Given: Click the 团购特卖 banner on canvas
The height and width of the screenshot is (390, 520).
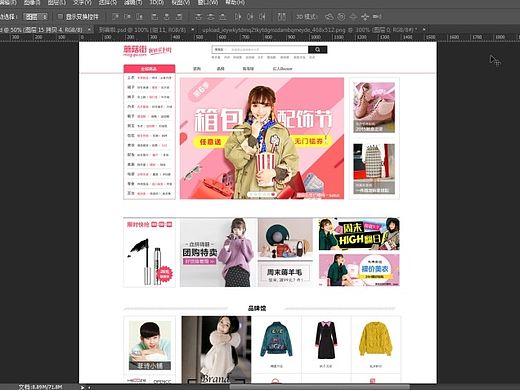Looking at the screenshot, I should click(218, 252).
